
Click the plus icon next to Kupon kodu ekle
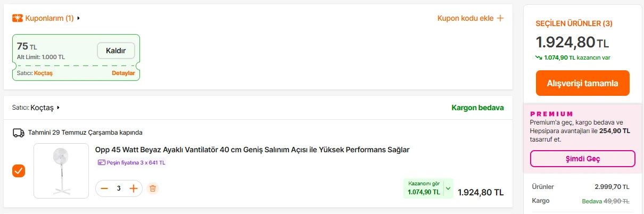pyautogui.click(x=500, y=18)
